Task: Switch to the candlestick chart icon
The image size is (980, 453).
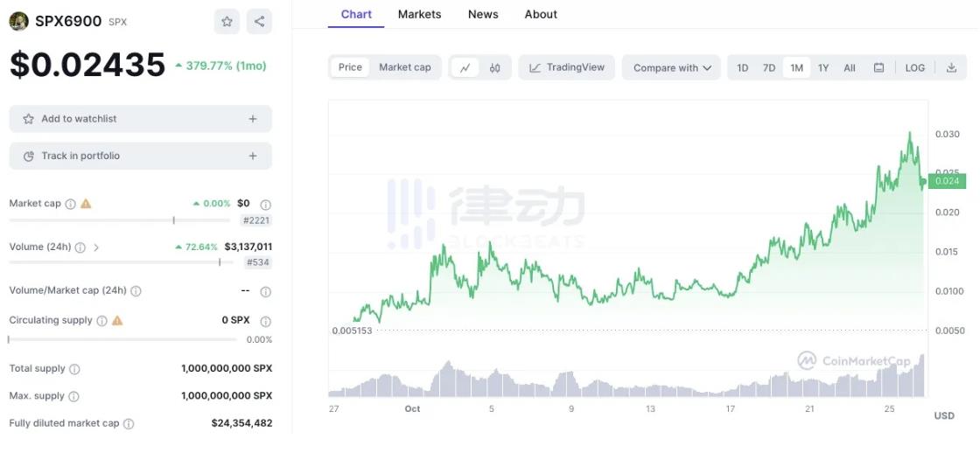Action: 494,67
